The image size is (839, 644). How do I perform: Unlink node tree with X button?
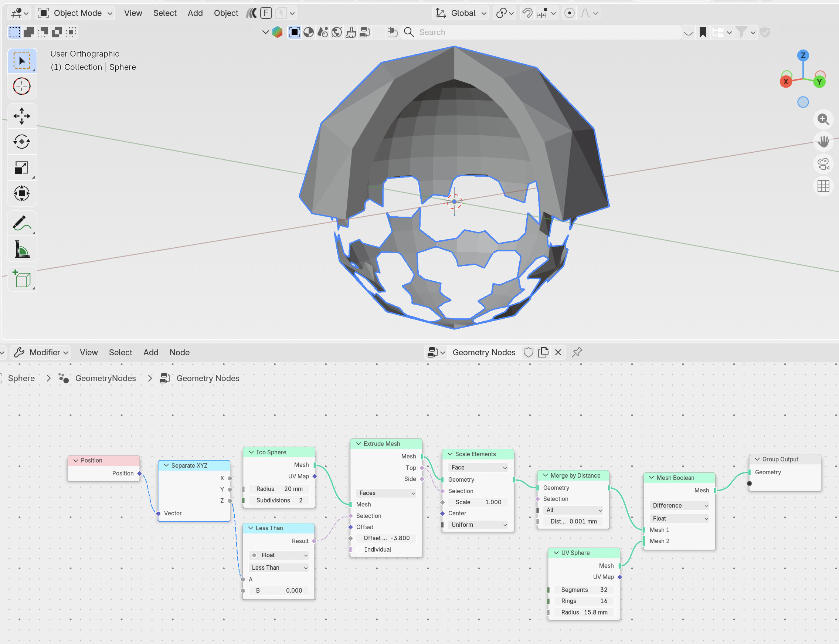(x=558, y=352)
